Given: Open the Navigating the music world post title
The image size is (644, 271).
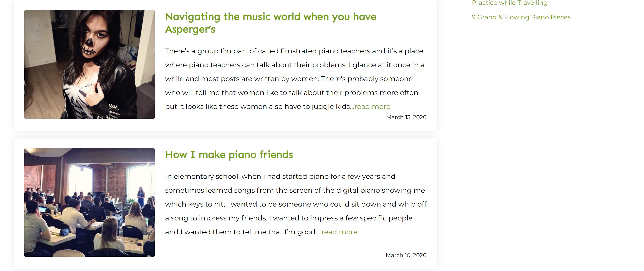Looking at the screenshot, I should tap(270, 17).
